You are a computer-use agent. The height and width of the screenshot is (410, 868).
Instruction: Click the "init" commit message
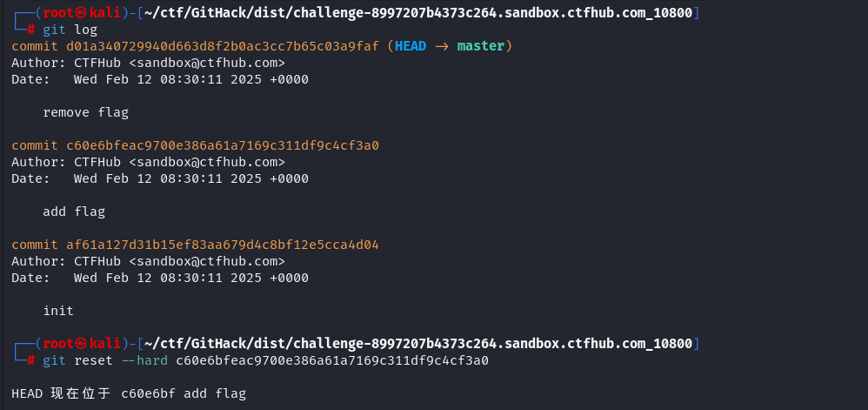point(58,311)
